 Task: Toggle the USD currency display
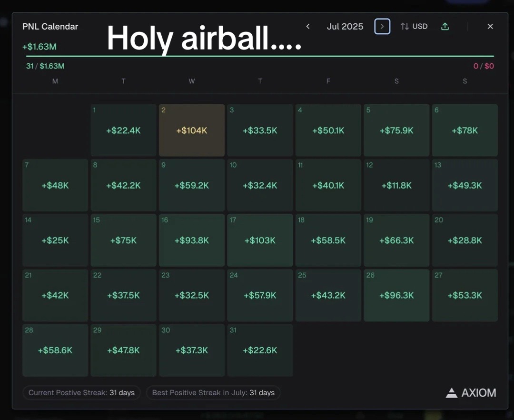pyautogui.click(x=414, y=26)
